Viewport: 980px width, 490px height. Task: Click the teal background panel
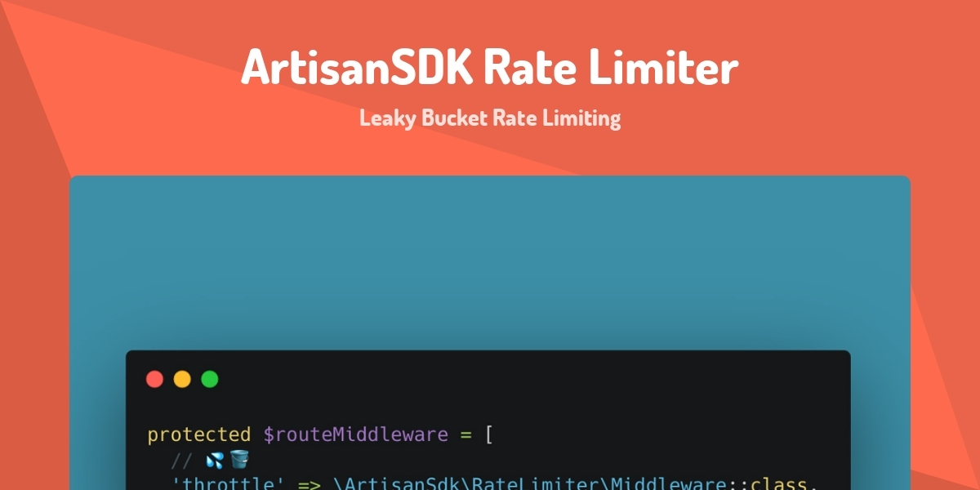coord(490,261)
